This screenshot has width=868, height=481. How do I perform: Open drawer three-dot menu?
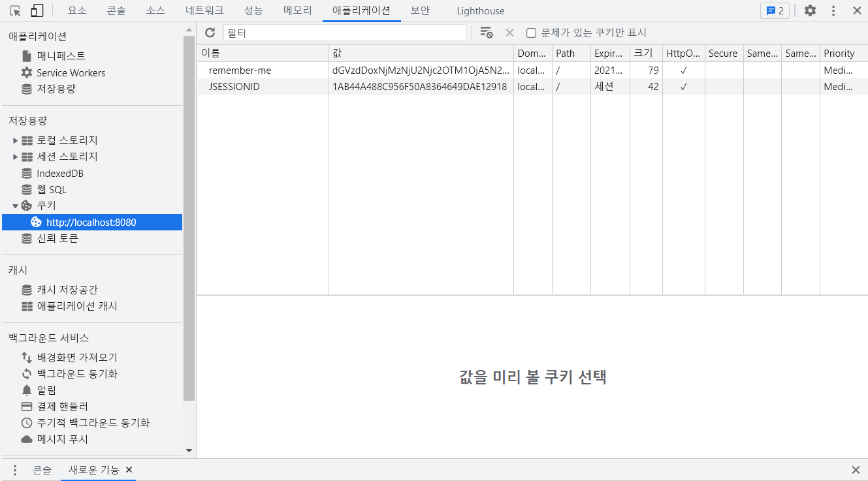pos(15,470)
